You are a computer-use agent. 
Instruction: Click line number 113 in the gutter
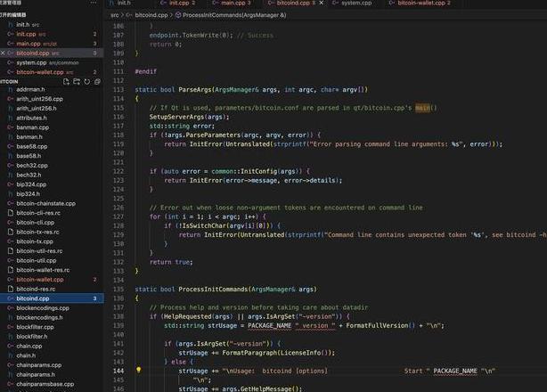118,90
